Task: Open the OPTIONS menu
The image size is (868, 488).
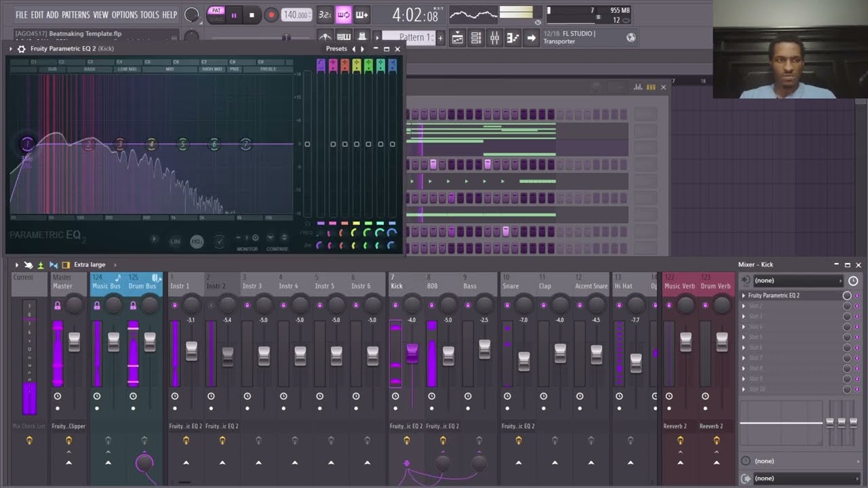Action: pos(124,15)
